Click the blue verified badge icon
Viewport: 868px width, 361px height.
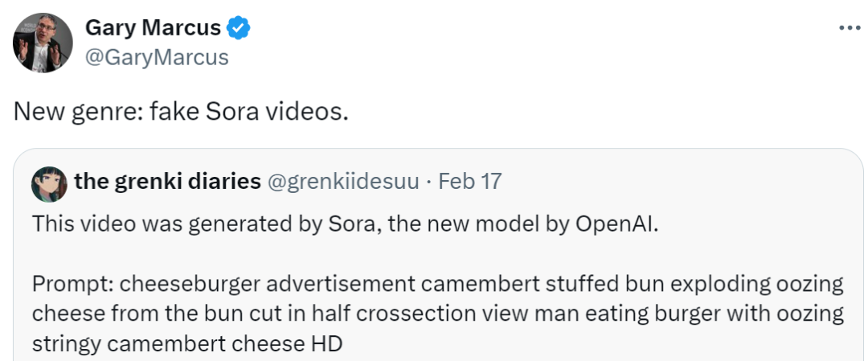(238, 28)
